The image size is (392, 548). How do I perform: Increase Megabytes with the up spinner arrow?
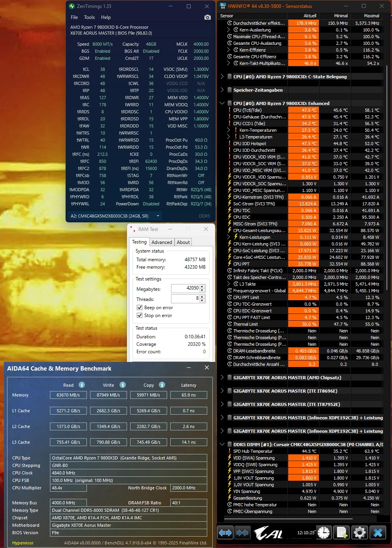(x=202, y=286)
